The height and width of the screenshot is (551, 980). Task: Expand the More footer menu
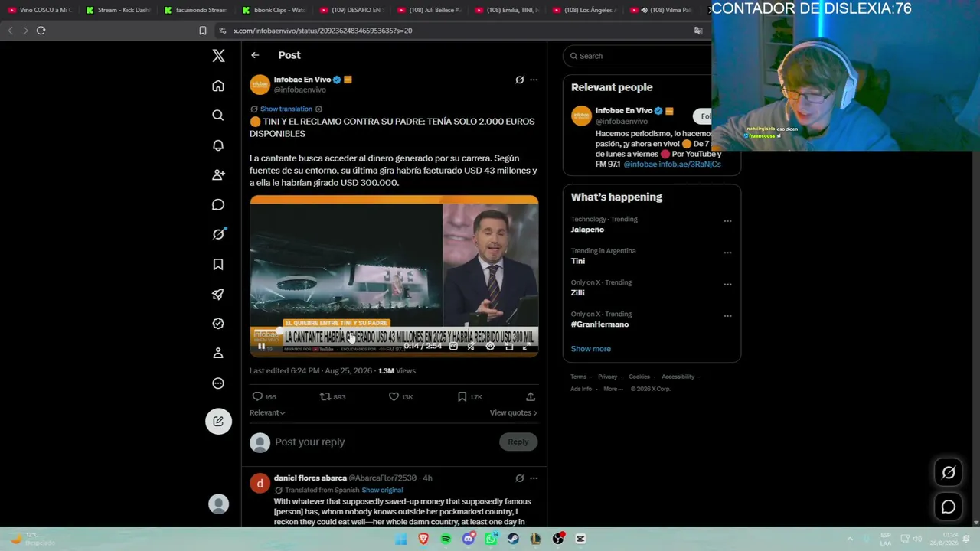pyautogui.click(x=612, y=389)
